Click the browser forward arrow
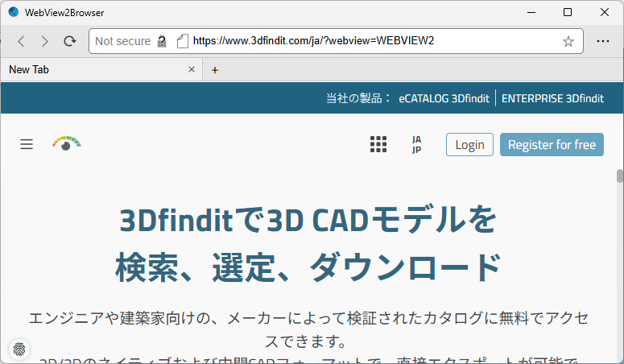The height and width of the screenshot is (364, 624). pyautogui.click(x=45, y=41)
